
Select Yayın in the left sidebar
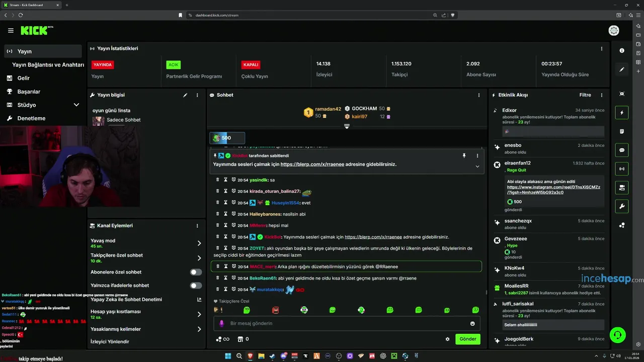[43, 51]
